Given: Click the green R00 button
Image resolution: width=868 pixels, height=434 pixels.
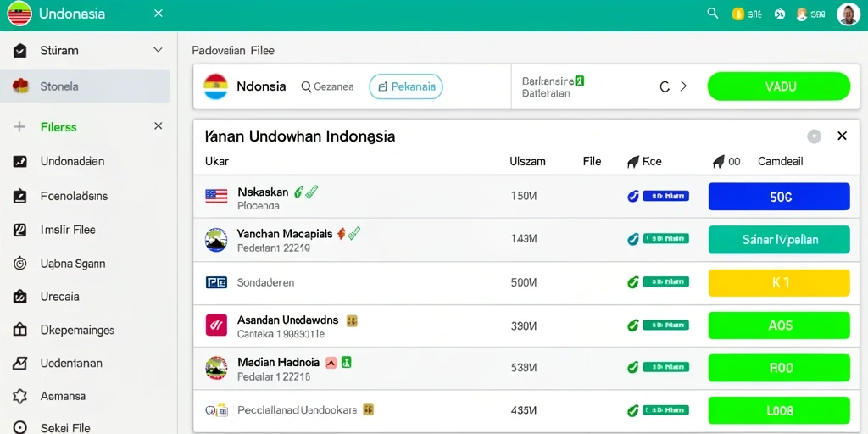Looking at the screenshot, I should pos(779,368).
